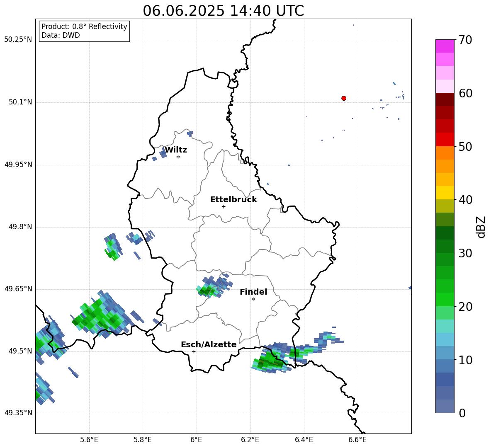Pick the yellow colorbar segment above 40
Screen dimensions: 491x448
tap(445, 193)
